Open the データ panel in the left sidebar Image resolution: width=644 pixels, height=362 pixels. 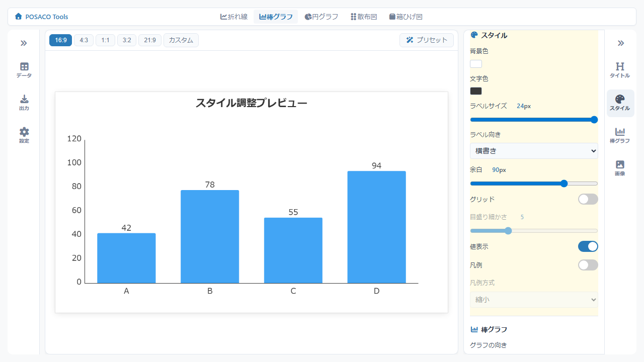pyautogui.click(x=23, y=69)
